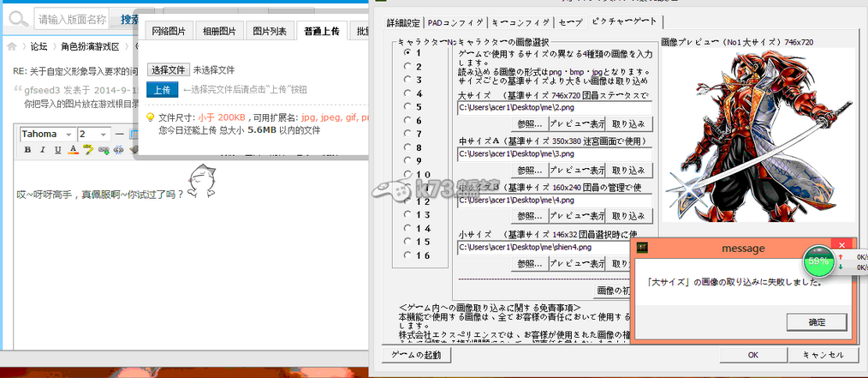This screenshot has height=378, width=868.
Task: Select character number 5 radio button
Action: [407, 106]
